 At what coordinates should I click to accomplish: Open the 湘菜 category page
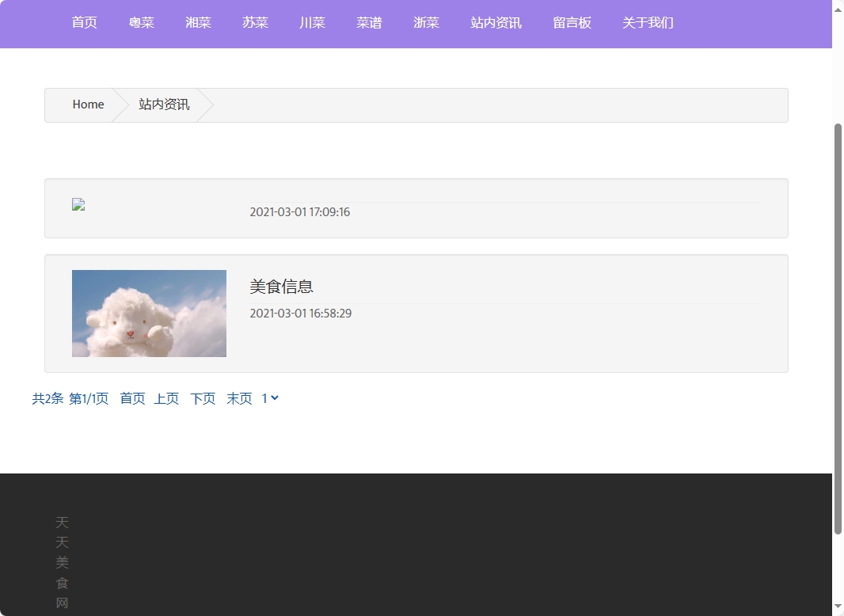click(x=198, y=23)
